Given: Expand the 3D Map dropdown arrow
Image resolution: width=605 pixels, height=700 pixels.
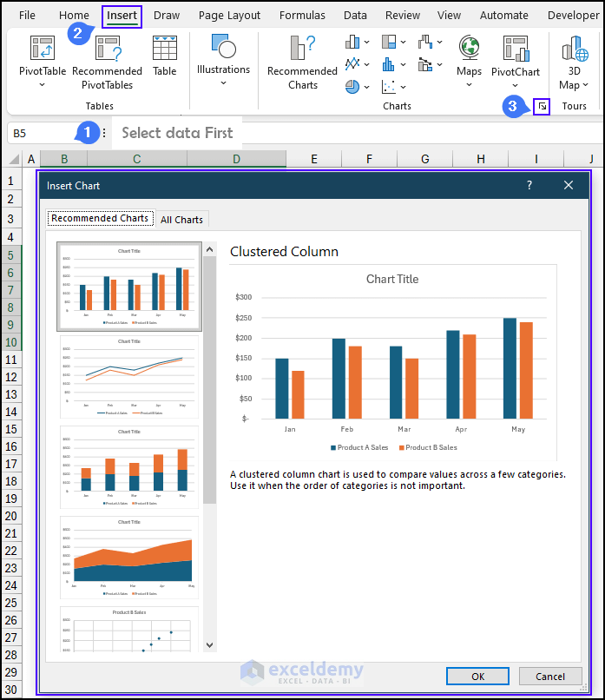Looking at the screenshot, I should [585, 85].
